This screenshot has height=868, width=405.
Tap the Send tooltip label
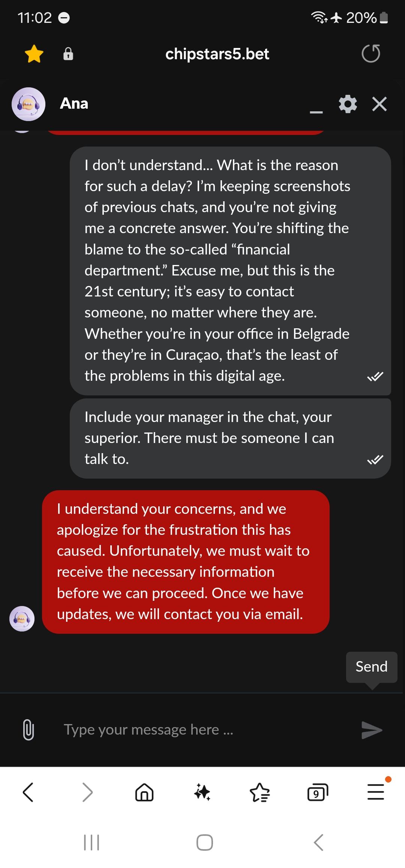tap(371, 667)
